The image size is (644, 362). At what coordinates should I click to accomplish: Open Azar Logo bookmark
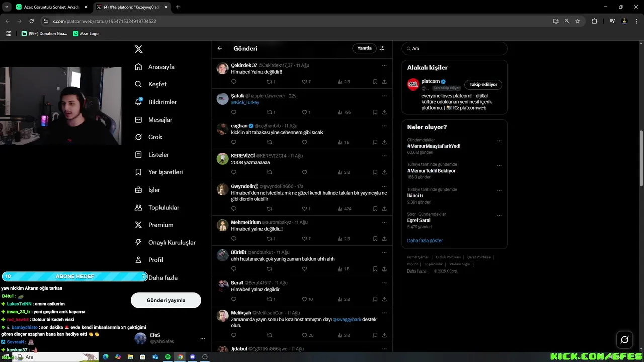(x=86, y=33)
